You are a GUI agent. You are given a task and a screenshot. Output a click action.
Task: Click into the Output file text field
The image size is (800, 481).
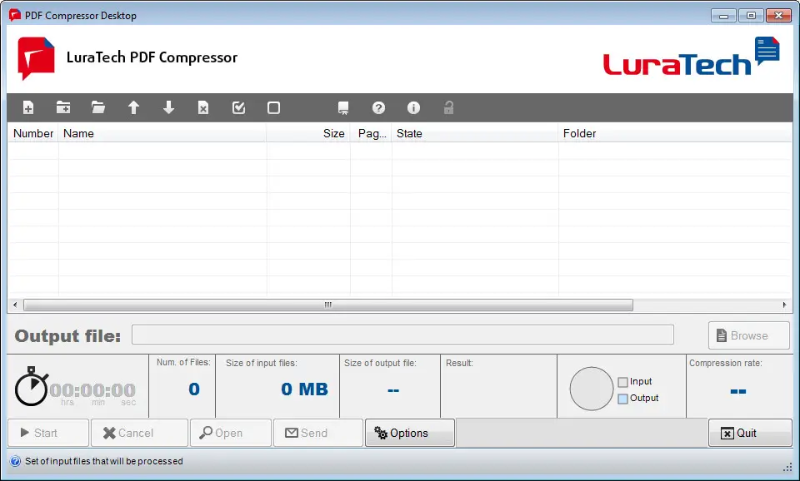click(402, 335)
